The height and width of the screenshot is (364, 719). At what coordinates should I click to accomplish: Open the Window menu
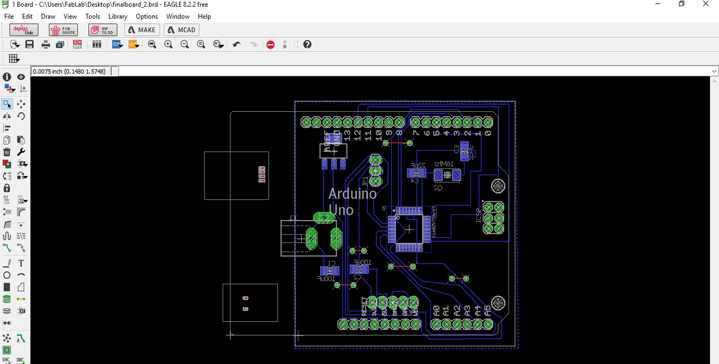(x=178, y=17)
